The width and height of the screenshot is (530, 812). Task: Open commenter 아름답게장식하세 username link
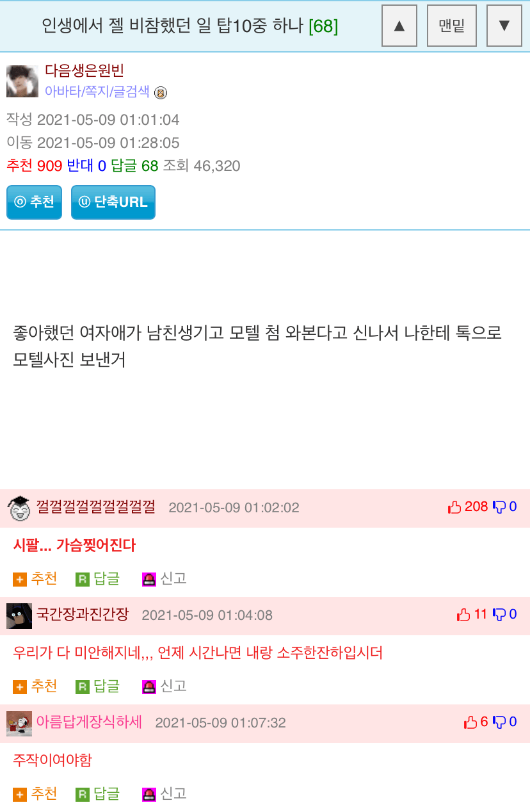(x=89, y=722)
